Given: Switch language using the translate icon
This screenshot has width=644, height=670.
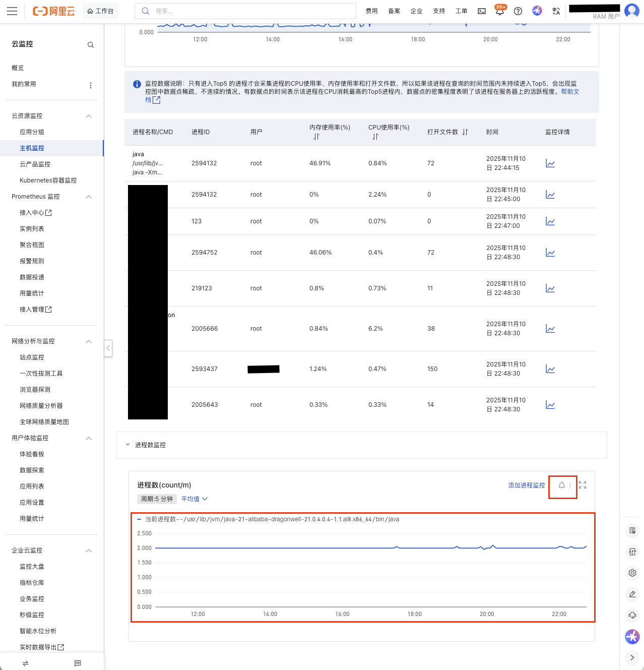Looking at the screenshot, I should point(556,11).
